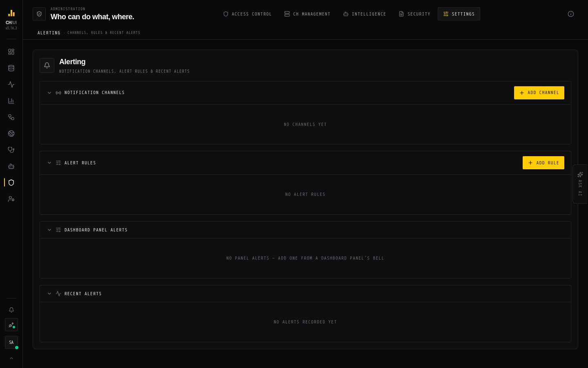Click the SA user avatar
Image resolution: width=588 pixels, height=368 pixels.
pos(11,342)
